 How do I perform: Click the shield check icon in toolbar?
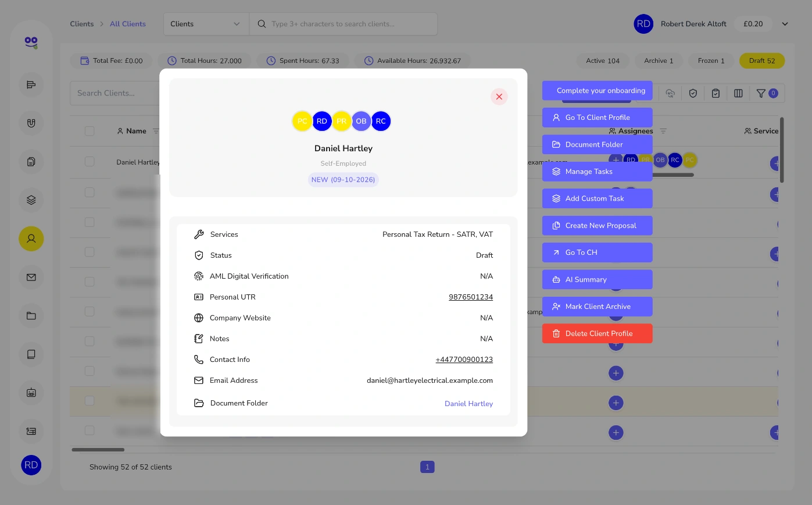click(x=693, y=93)
